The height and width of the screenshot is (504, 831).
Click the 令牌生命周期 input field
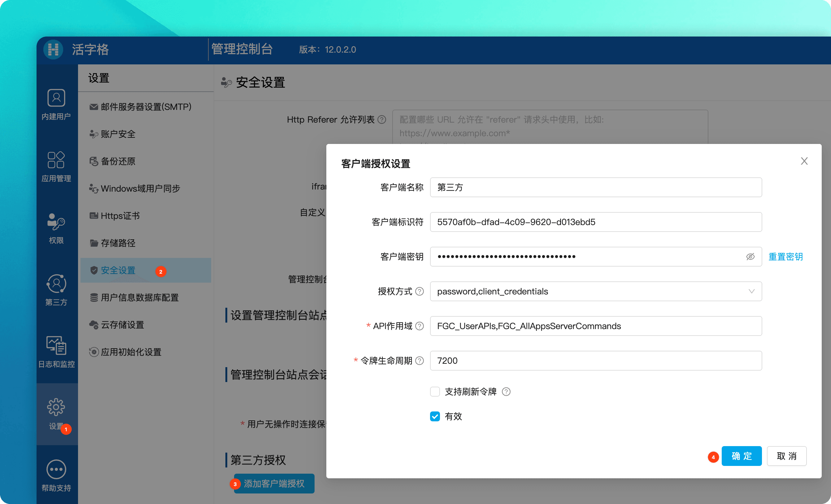(x=596, y=361)
